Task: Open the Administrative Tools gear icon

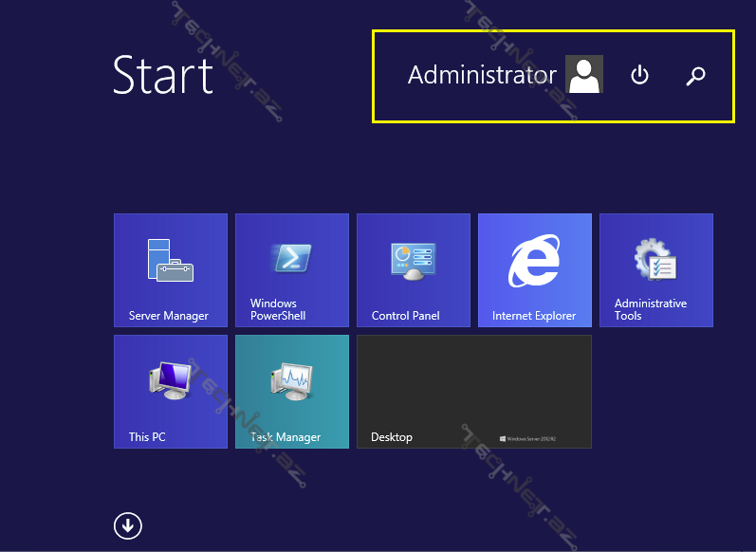Action: coord(655,260)
